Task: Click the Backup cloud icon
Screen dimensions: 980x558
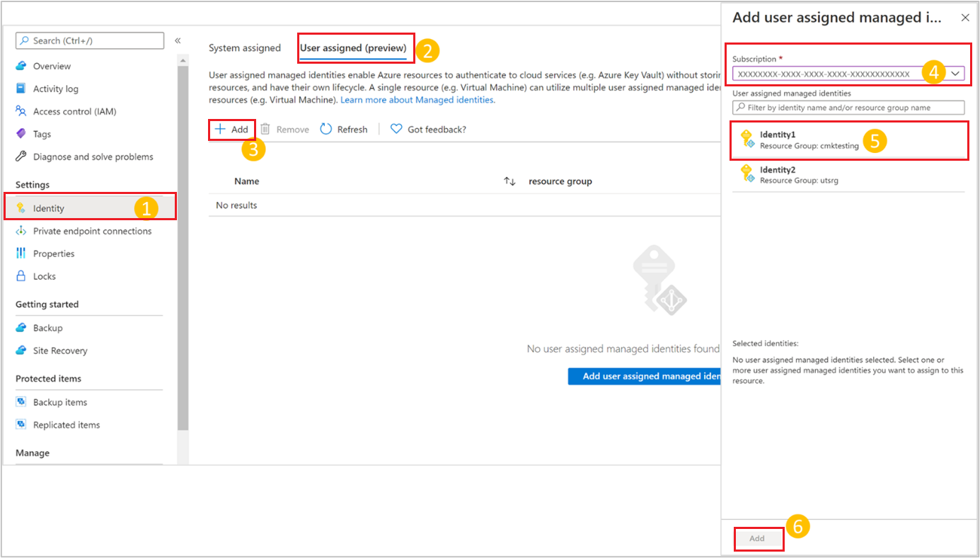Action: click(x=21, y=328)
